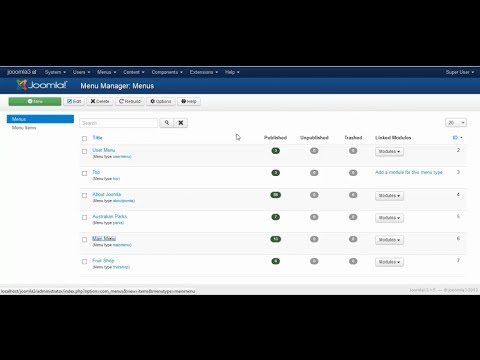Open the Content menu
480x360 pixels.
(134, 72)
